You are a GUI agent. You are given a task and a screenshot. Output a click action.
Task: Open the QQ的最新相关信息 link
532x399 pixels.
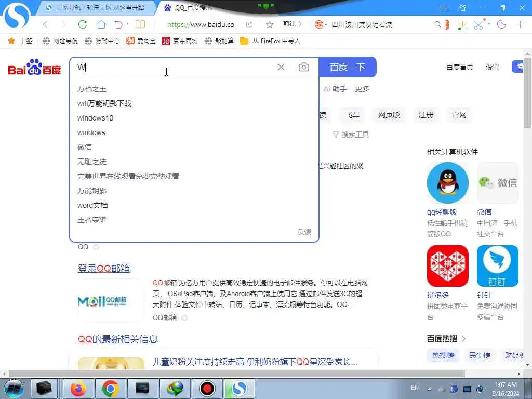pos(118,339)
